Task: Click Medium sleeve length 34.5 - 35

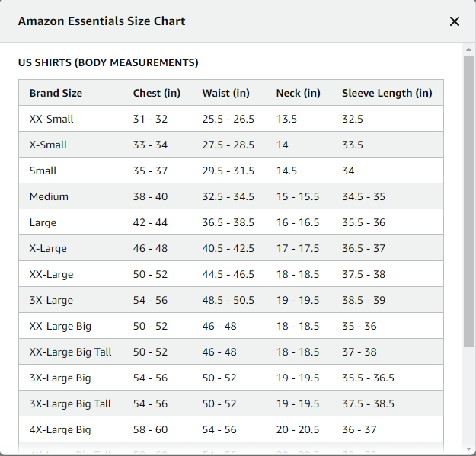Action: tap(363, 196)
